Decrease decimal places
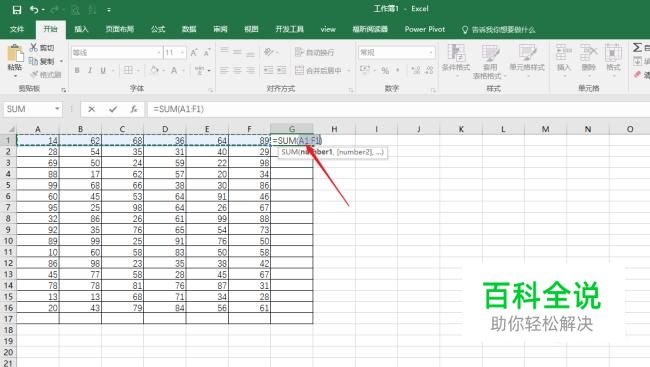Screen dimensions: 650x367 pos(429,70)
